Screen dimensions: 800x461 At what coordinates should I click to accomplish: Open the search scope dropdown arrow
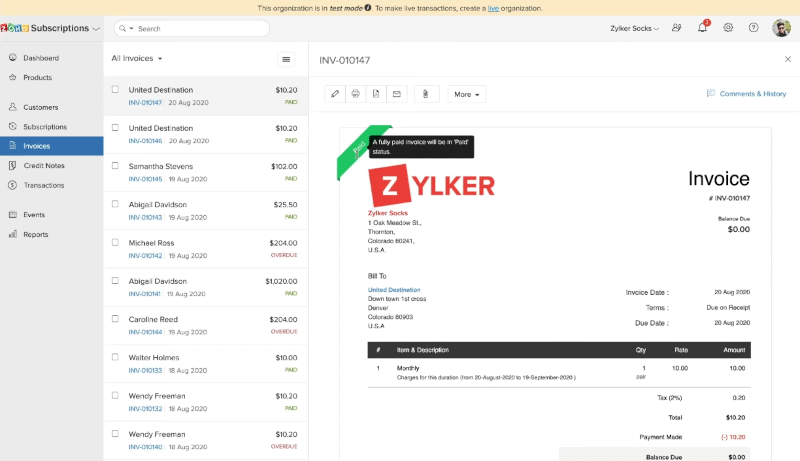click(x=131, y=29)
